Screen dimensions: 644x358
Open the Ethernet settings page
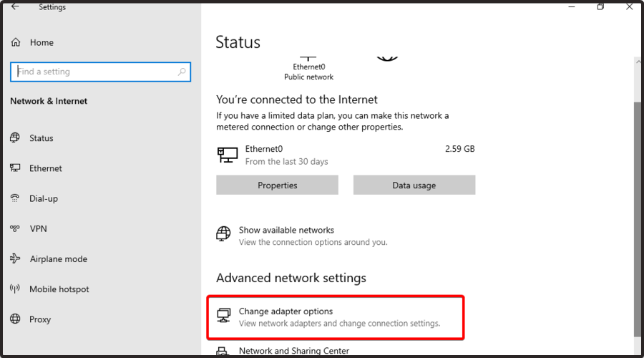click(46, 168)
